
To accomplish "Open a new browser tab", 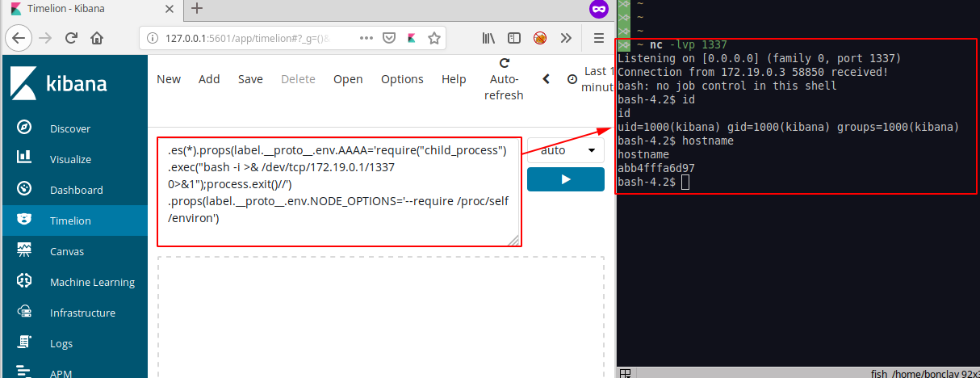I will point(197,9).
